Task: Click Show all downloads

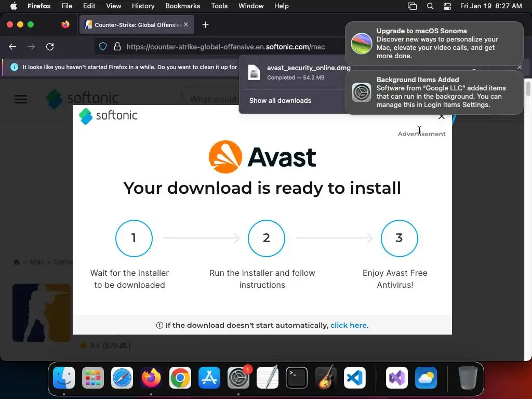Action: pos(280,100)
